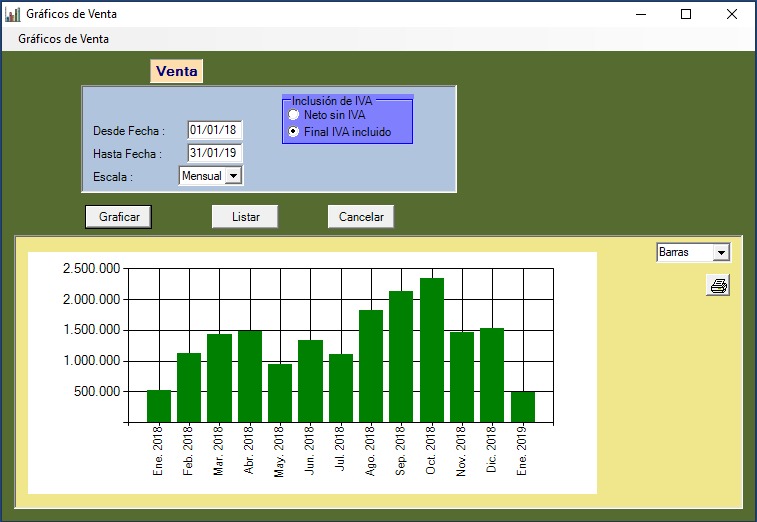Open the Gráficos de Venta menu
757x522 pixels.
pos(63,39)
